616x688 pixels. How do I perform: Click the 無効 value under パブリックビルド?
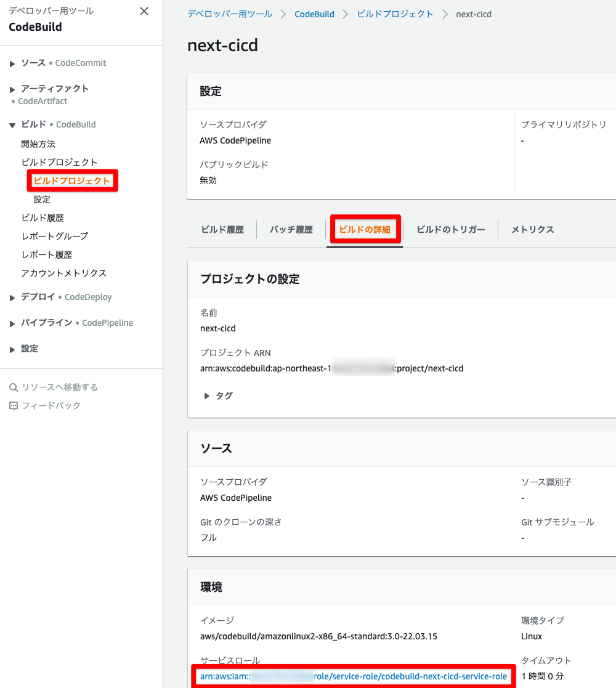[x=208, y=180]
